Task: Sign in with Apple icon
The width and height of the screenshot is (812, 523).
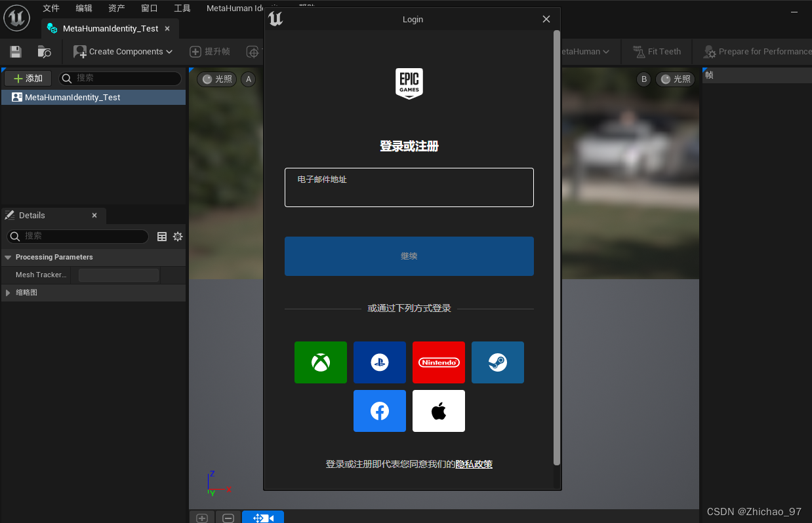Action: click(x=439, y=411)
